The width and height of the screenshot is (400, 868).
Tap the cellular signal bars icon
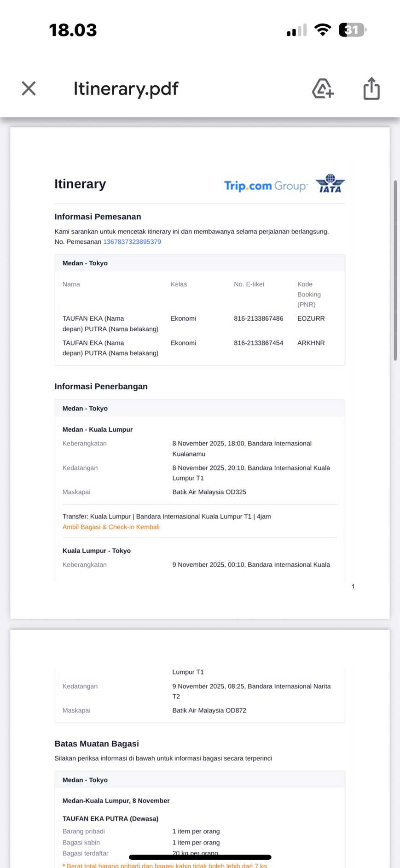click(x=296, y=30)
